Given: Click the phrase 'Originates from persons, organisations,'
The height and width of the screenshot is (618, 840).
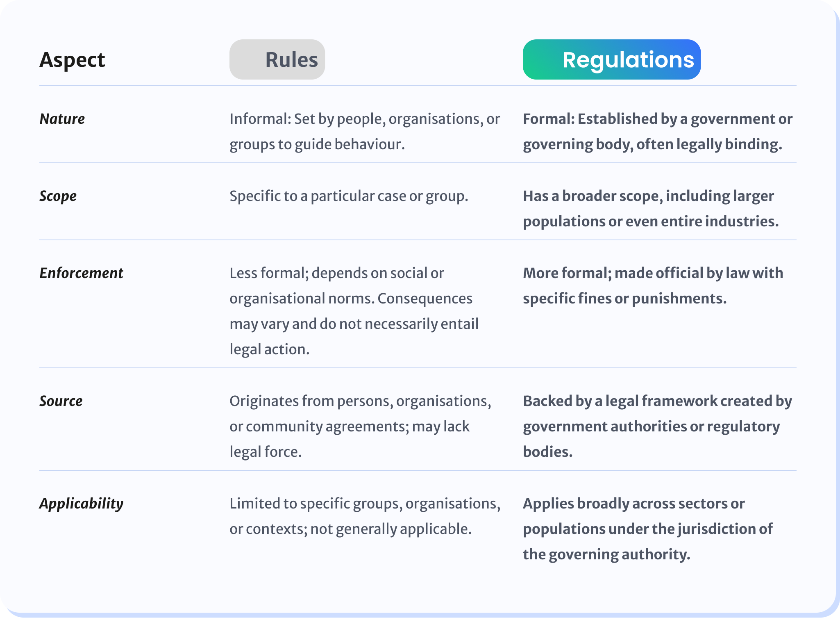Looking at the screenshot, I should 360,401.
